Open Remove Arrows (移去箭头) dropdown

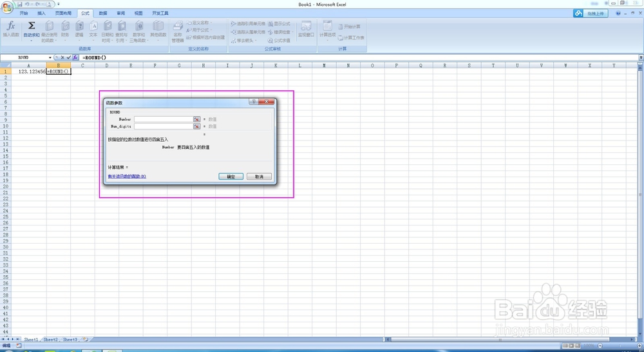[243, 41]
